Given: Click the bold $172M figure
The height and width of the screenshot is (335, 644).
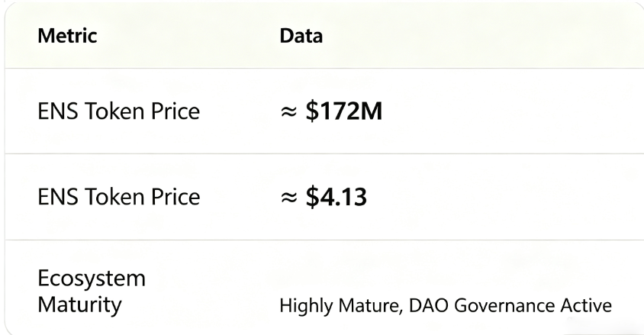Looking at the screenshot, I should click(344, 111).
